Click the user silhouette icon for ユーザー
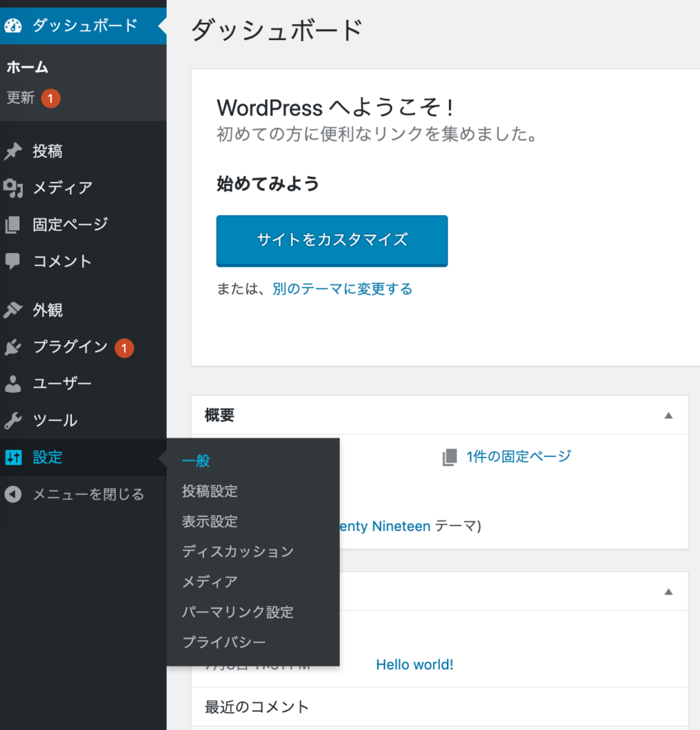This screenshot has width=700, height=730. click(x=13, y=384)
